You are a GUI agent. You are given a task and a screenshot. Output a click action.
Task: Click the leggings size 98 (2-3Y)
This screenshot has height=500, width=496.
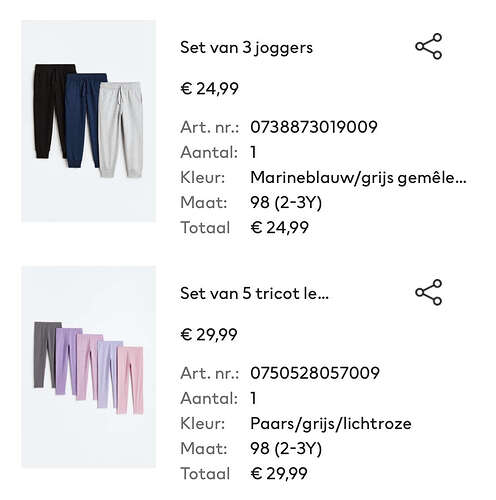286,449
